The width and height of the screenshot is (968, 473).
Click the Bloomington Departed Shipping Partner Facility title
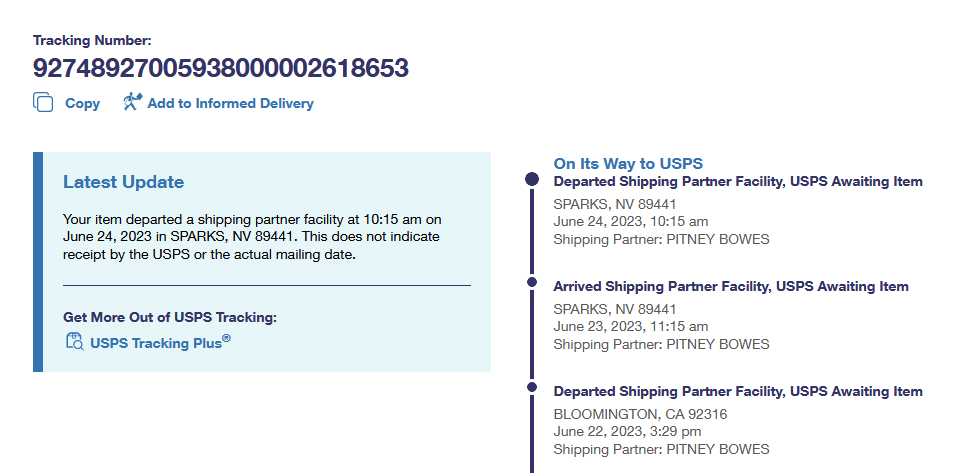click(737, 392)
